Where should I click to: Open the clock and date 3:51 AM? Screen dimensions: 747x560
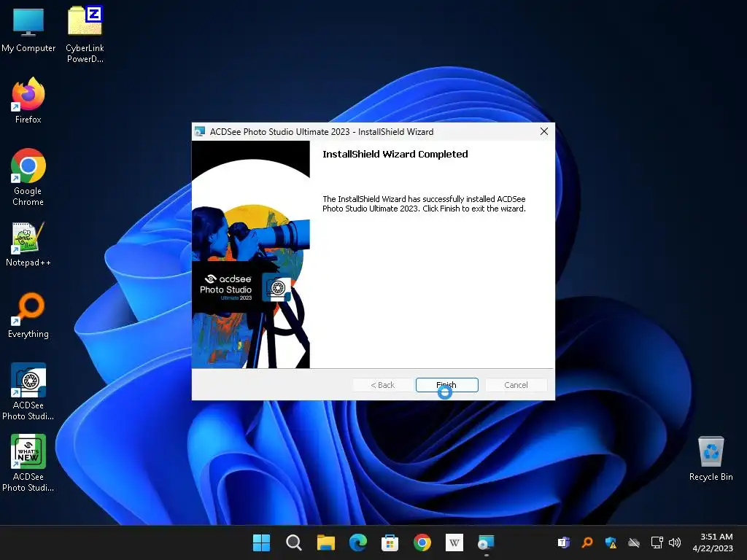click(713, 542)
